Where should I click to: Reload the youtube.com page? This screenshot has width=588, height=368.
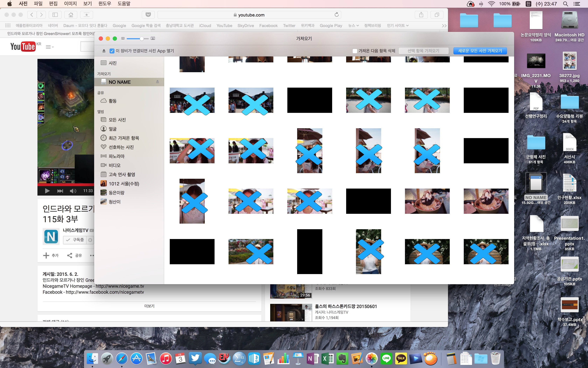[337, 15]
